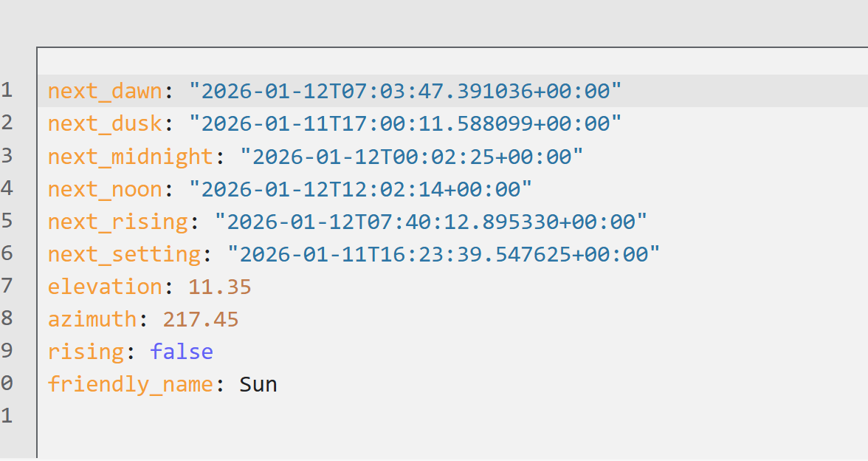Select the next_rising attribute key
The height and width of the screenshot is (461, 868).
click(x=117, y=222)
